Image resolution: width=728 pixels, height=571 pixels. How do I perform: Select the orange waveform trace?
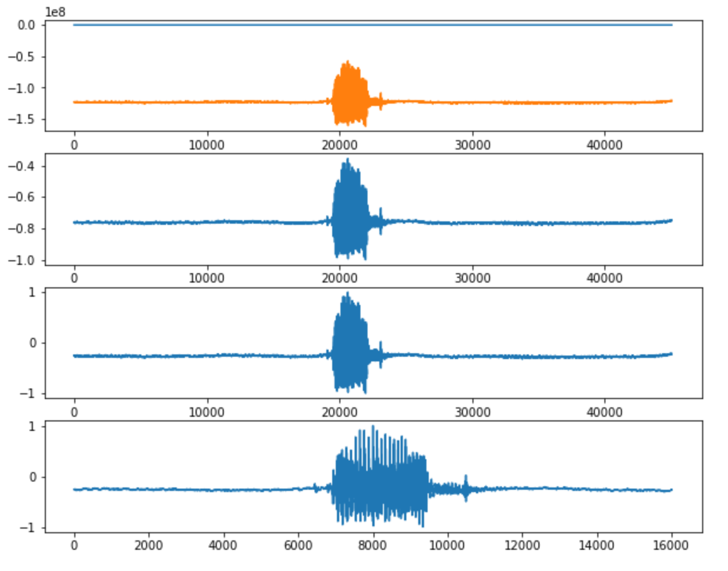(177, 101)
